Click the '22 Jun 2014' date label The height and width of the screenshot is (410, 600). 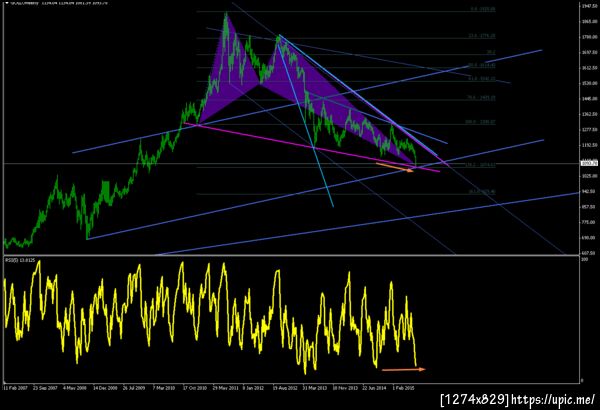pos(374,388)
